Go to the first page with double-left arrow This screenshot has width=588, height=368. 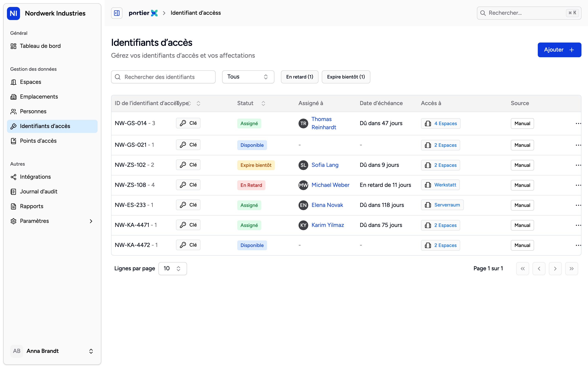coord(522,268)
